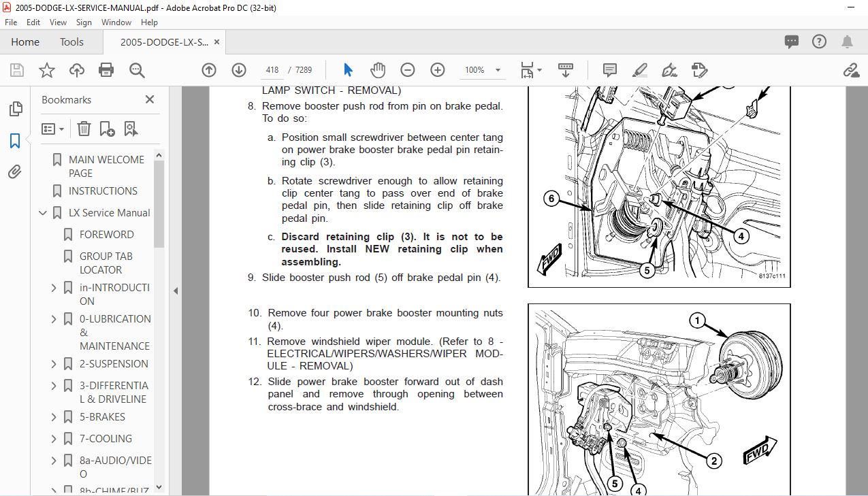The image size is (868, 496).
Task: Expand the 2-SUSPENSION bookmark
Action: click(x=54, y=364)
